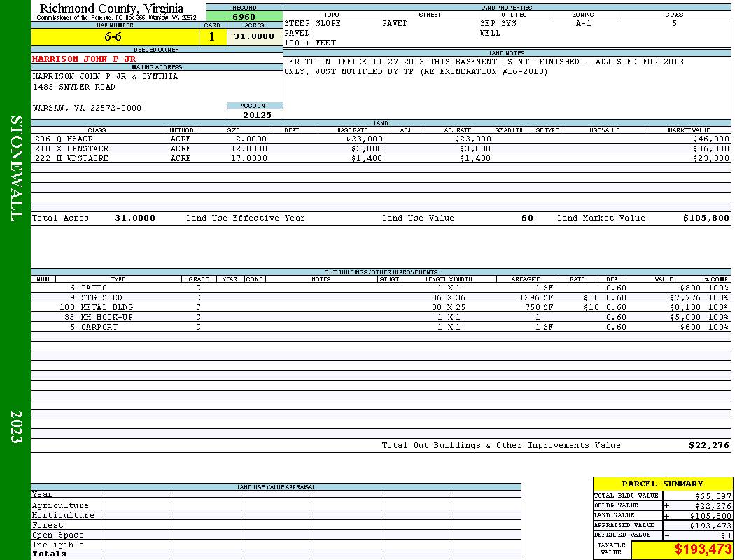Click the 100 + FEET topo entry

click(x=310, y=43)
